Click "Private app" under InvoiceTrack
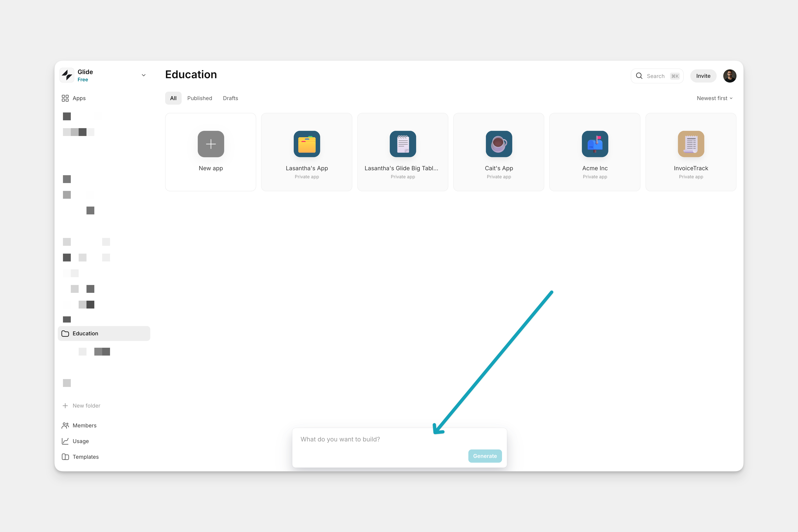 point(691,177)
